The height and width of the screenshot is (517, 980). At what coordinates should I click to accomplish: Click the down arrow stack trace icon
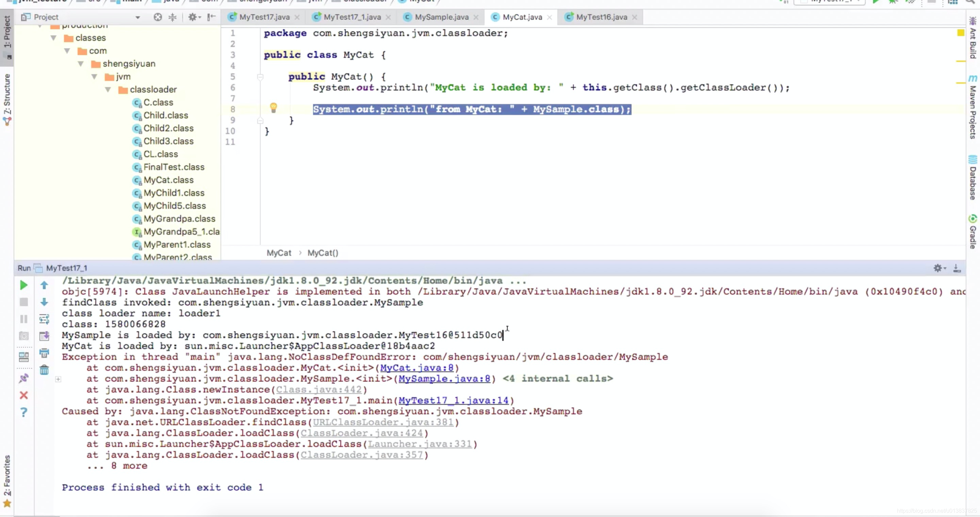pos(44,302)
